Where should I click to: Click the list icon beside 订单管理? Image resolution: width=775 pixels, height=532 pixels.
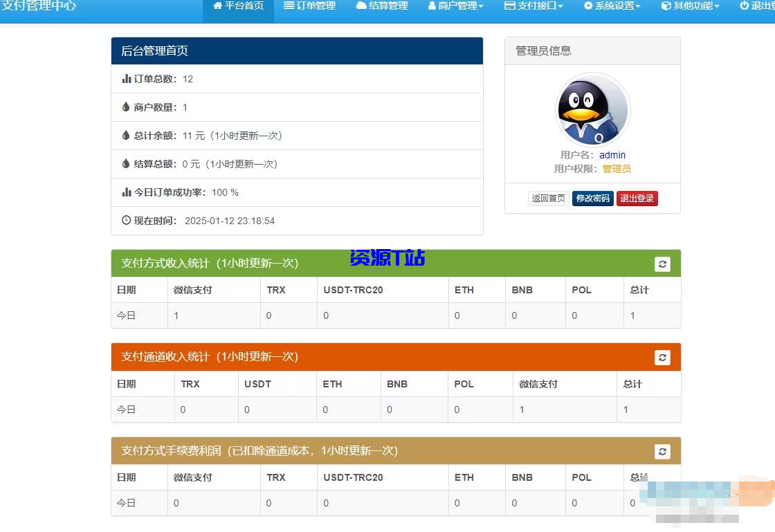289,6
